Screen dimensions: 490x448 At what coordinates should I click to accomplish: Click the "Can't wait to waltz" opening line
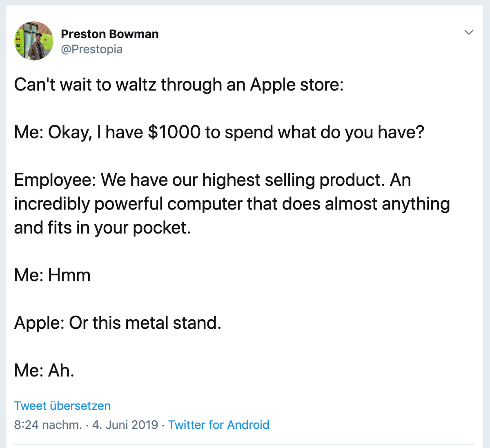coord(179,85)
